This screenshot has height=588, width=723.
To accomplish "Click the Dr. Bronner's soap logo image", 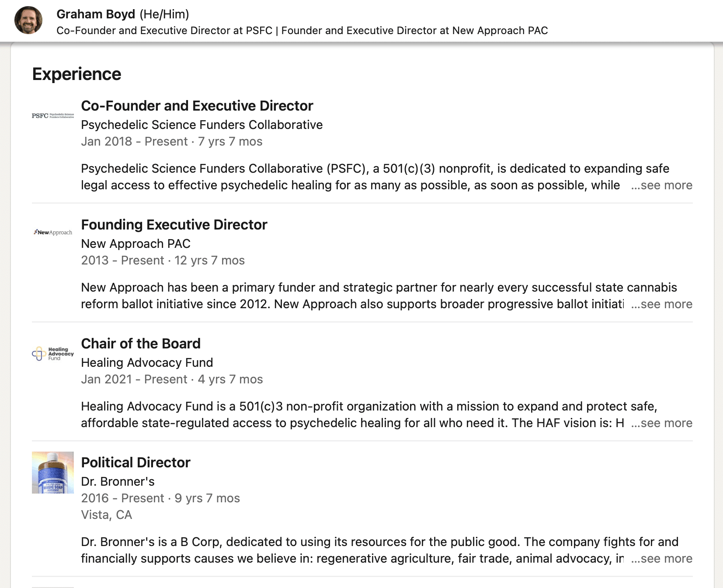I will click(53, 473).
